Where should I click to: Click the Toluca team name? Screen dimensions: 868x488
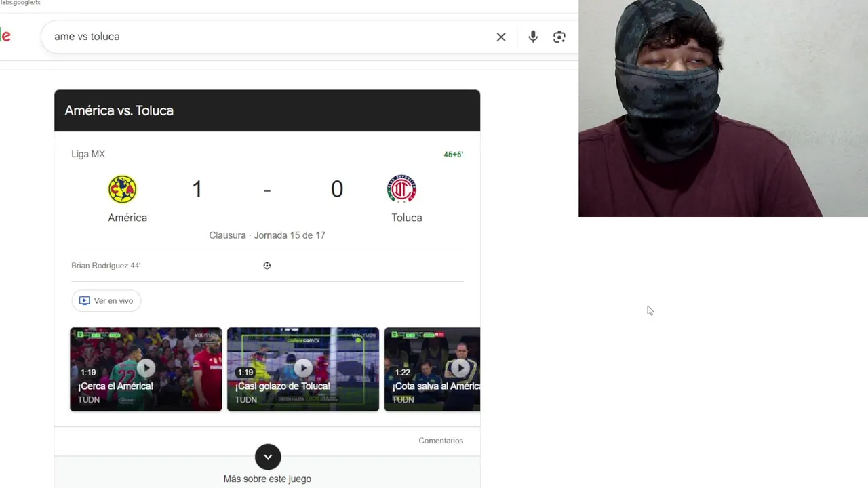[x=407, y=218]
